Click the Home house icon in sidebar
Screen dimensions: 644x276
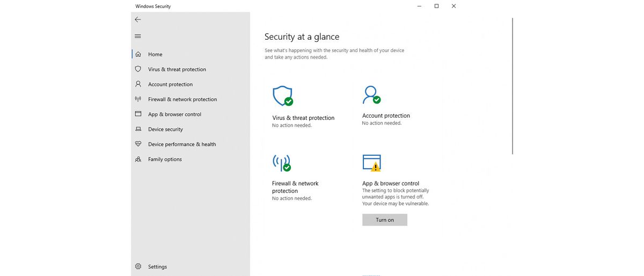pyautogui.click(x=138, y=54)
